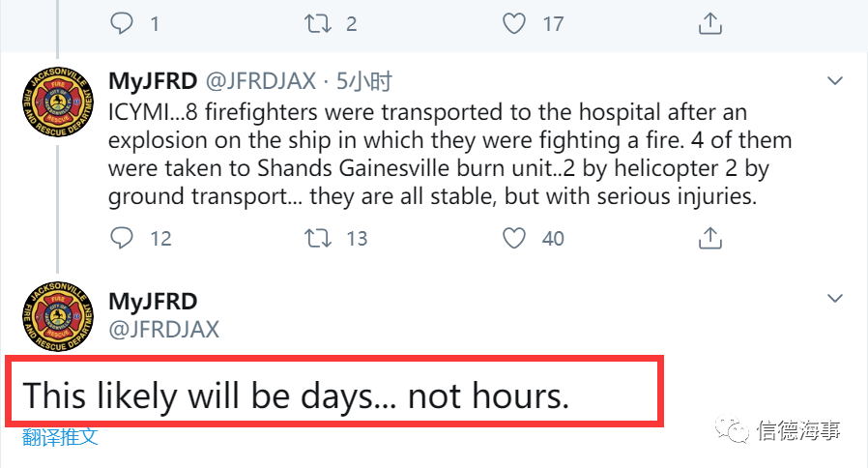The width and height of the screenshot is (868, 468).
Task: Like the top tweet with 17 likes
Action: coord(513,23)
